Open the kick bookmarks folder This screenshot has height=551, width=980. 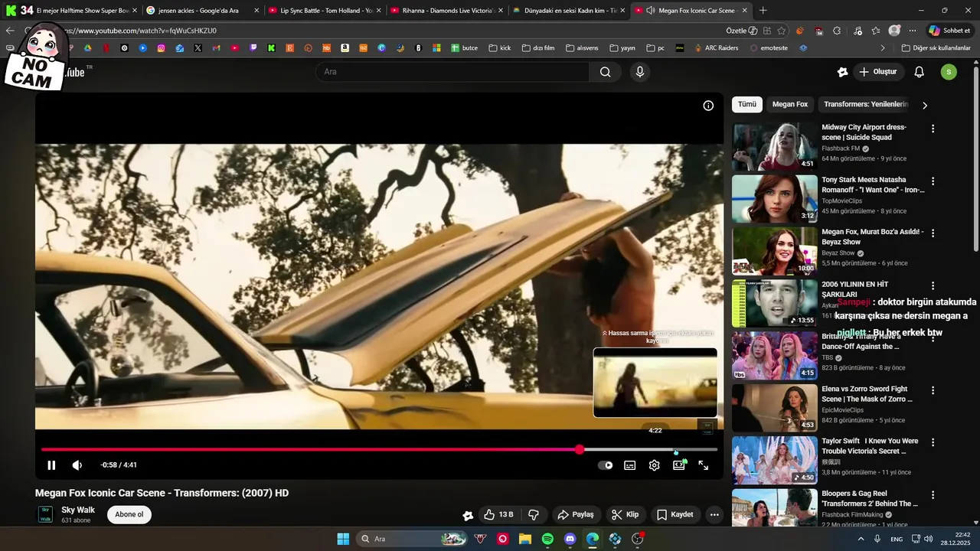tap(499, 47)
